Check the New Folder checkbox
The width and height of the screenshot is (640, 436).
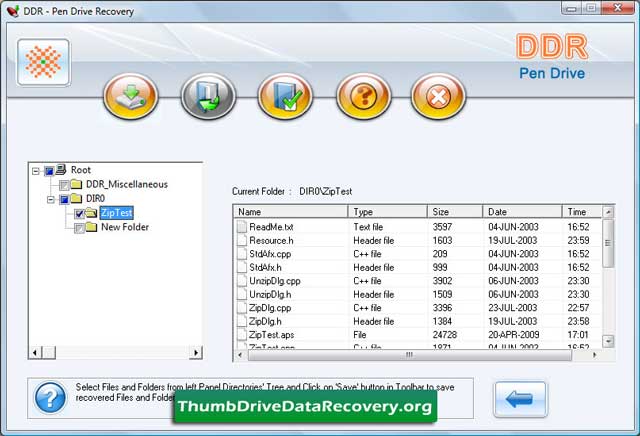[x=79, y=228]
